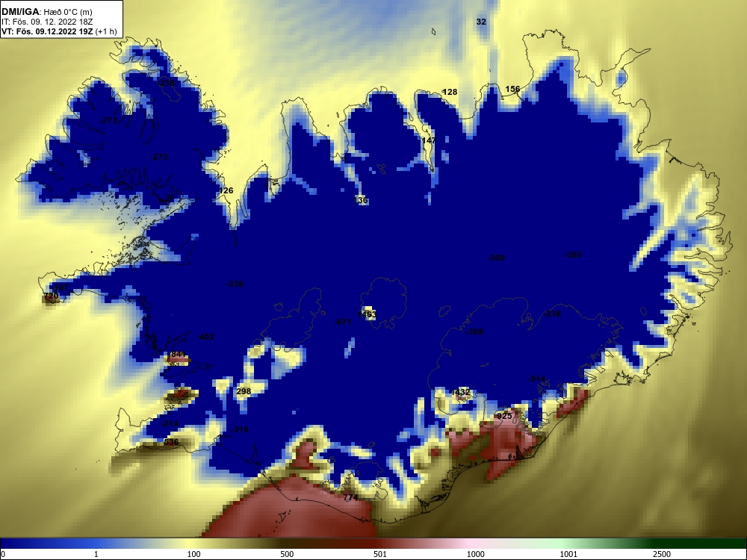Click the legend label '1001'
Image resolution: width=747 pixels, height=560 pixels.
coord(569,554)
